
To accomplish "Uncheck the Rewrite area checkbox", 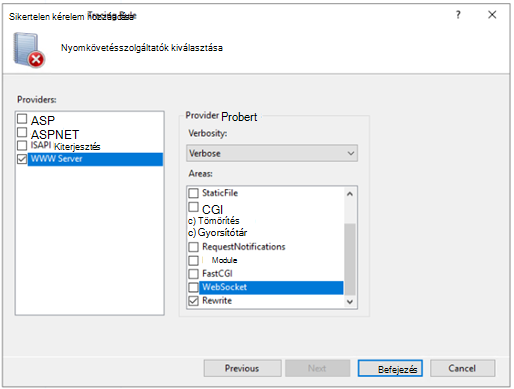I will 193,301.
